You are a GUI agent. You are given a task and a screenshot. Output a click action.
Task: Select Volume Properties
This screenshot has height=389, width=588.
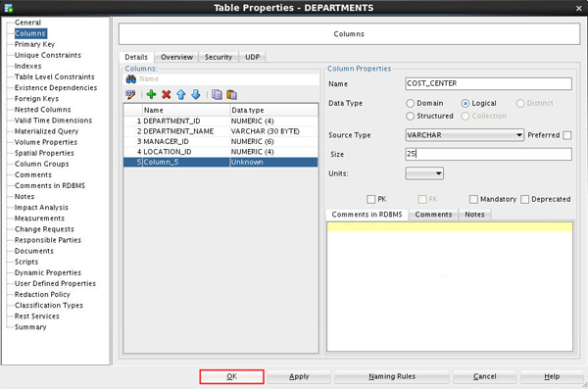pyautogui.click(x=46, y=142)
